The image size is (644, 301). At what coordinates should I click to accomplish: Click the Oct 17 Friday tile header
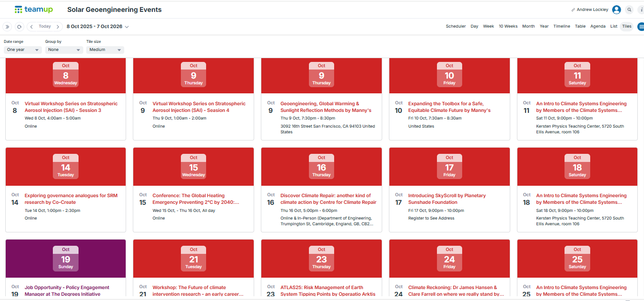click(449, 166)
